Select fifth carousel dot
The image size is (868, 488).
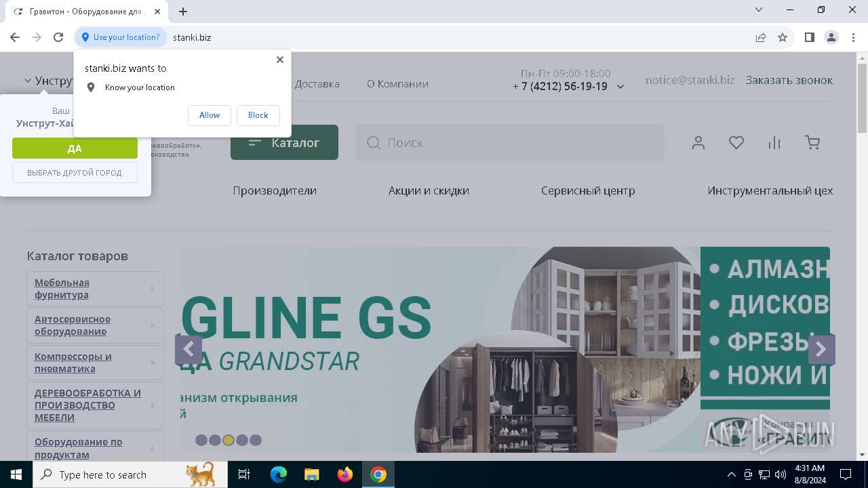point(256,441)
